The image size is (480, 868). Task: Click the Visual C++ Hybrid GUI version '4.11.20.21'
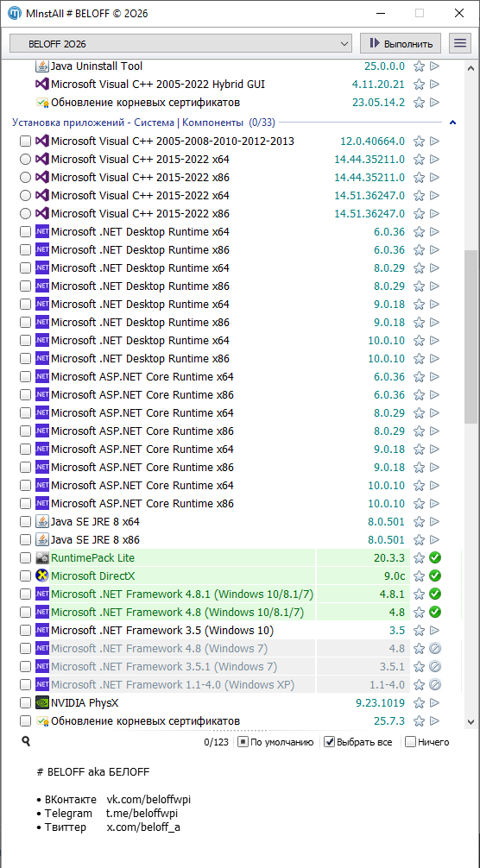point(378,85)
